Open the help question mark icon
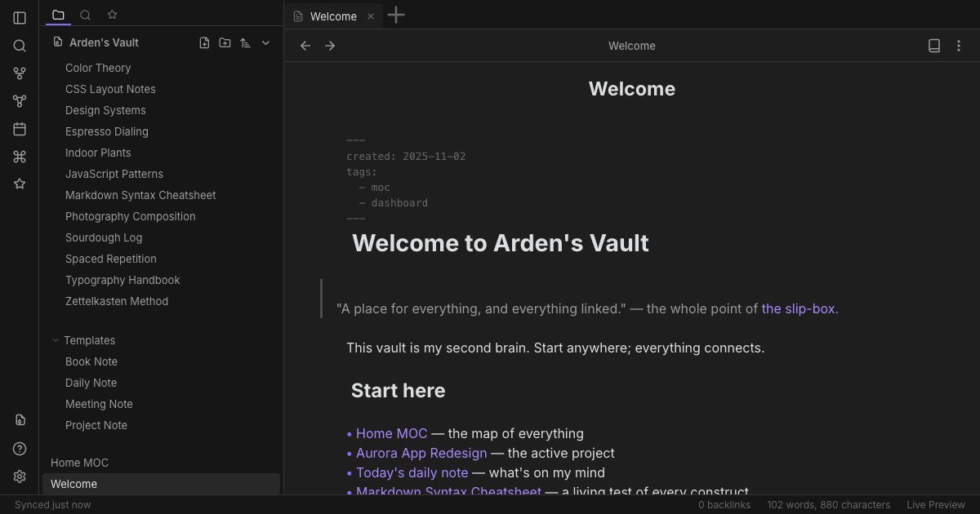 pyautogui.click(x=20, y=449)
